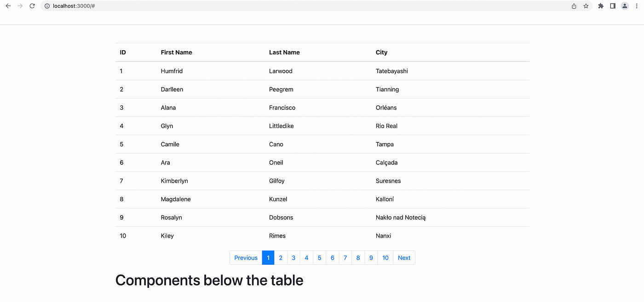
Task: Click the row for Humfrid Larwood
Action: [322, 71]
